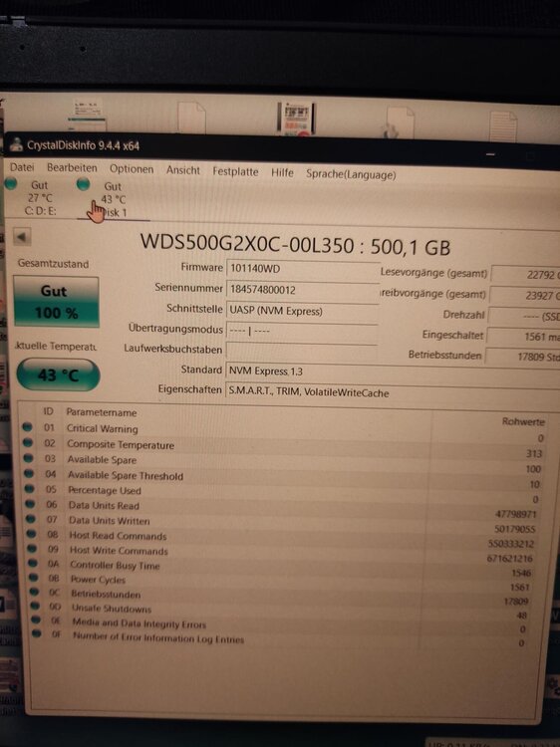The width and height of the screenshot is (560, 747).
Task: Select the Composite Temperature parameter text
Action: point(121,444)
